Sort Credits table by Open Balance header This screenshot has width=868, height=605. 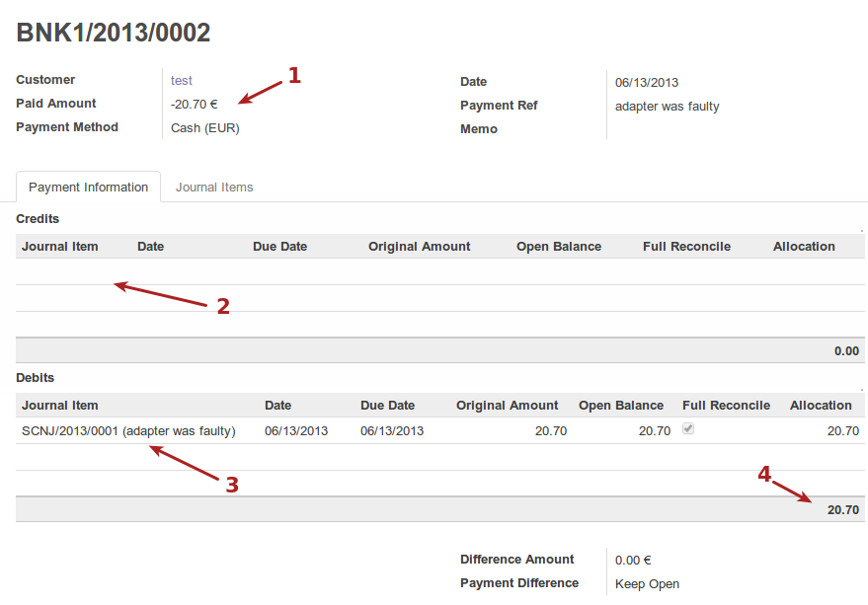(x=558, y=247)
